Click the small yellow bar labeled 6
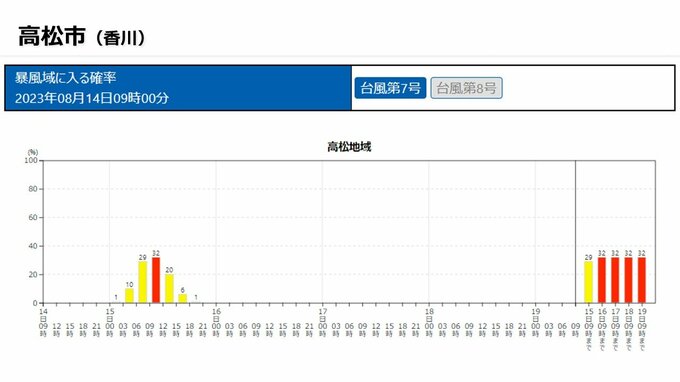The image size is (680, 382). click(183, 299)
